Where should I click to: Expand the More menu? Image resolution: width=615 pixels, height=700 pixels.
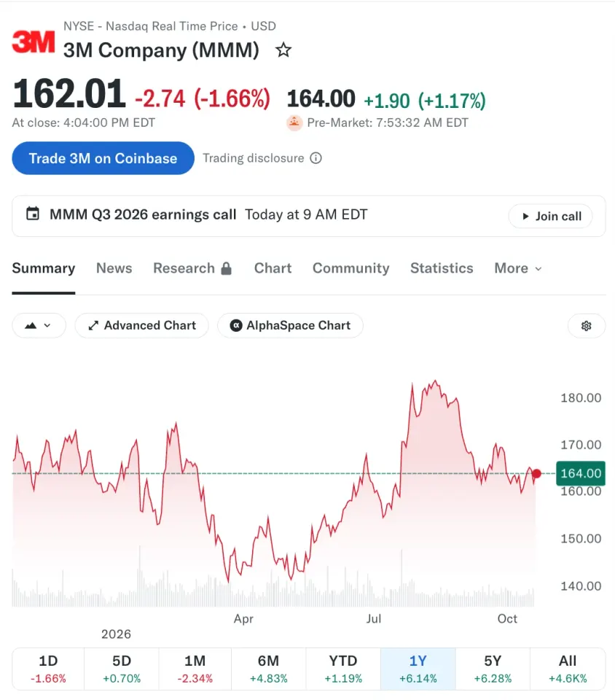click(x=518, y=268)
